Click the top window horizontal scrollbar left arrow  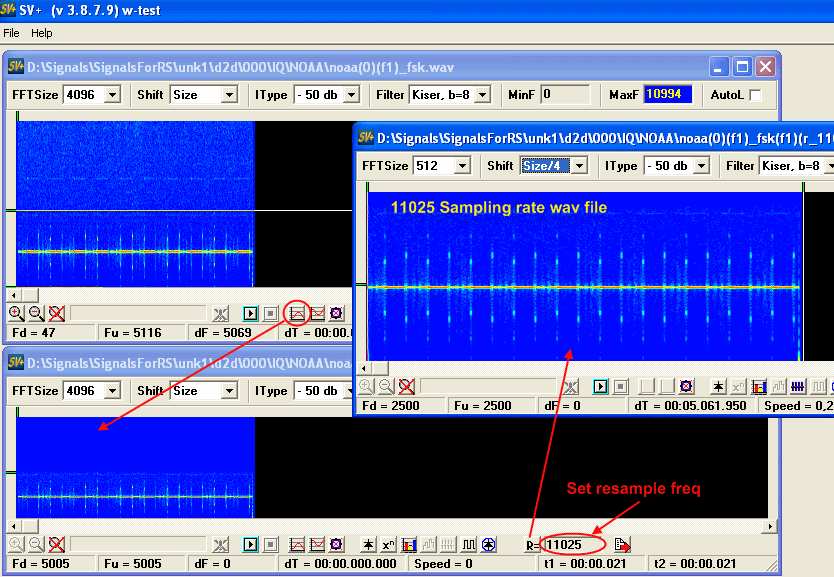coord(13,295)
